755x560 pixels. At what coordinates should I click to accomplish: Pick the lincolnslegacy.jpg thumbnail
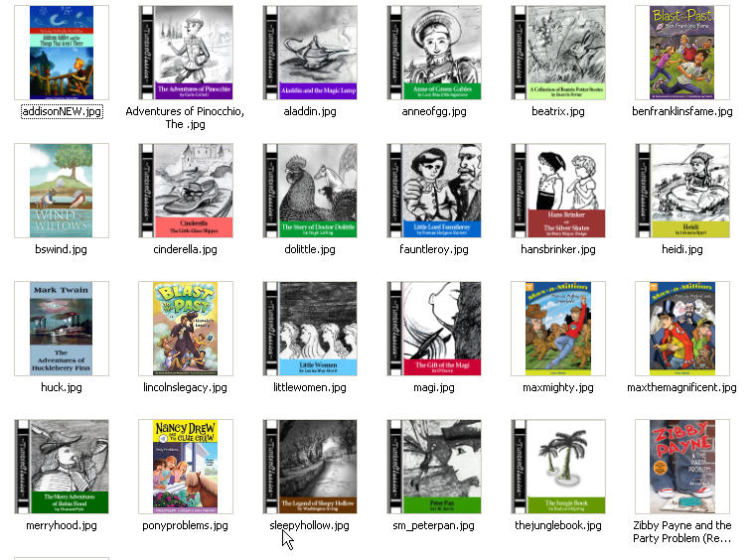(186, 329)
